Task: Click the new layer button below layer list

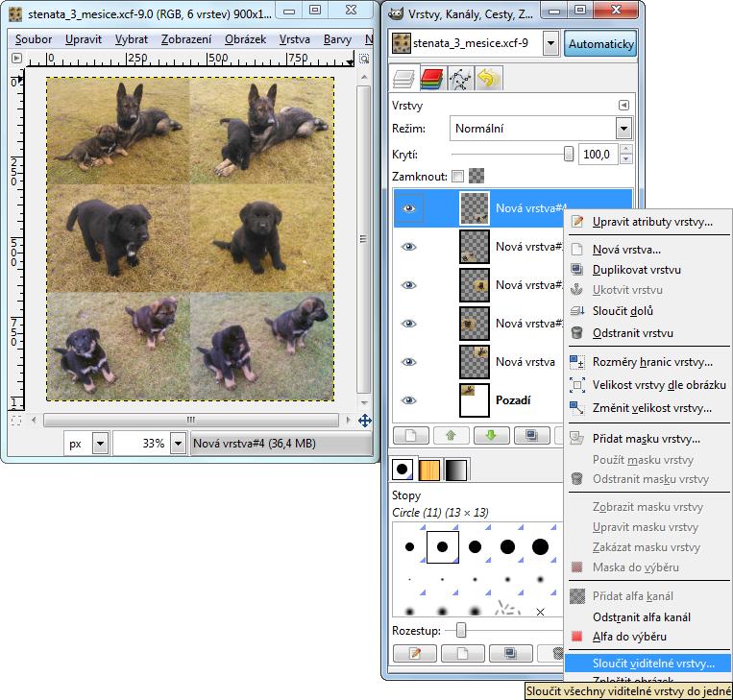Action: [411, 436]
